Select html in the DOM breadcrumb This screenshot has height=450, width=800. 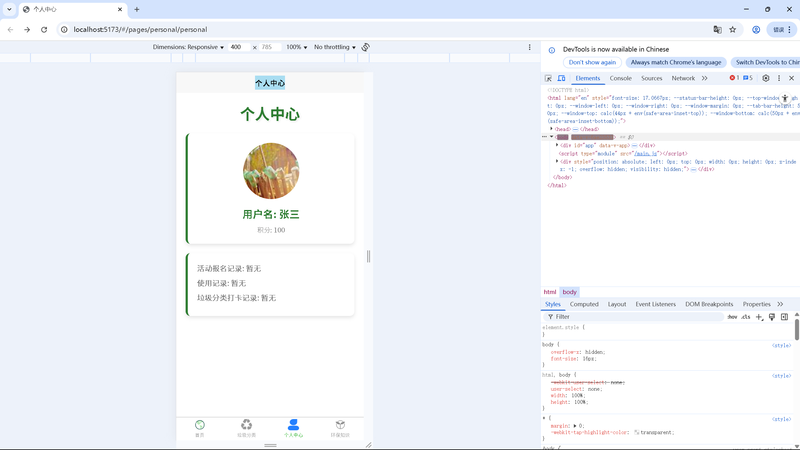(549, 292)
